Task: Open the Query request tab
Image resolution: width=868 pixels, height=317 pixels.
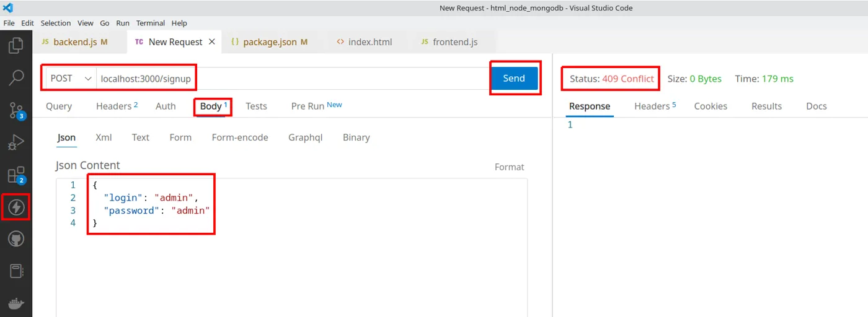Action: [x=59, y=106]
